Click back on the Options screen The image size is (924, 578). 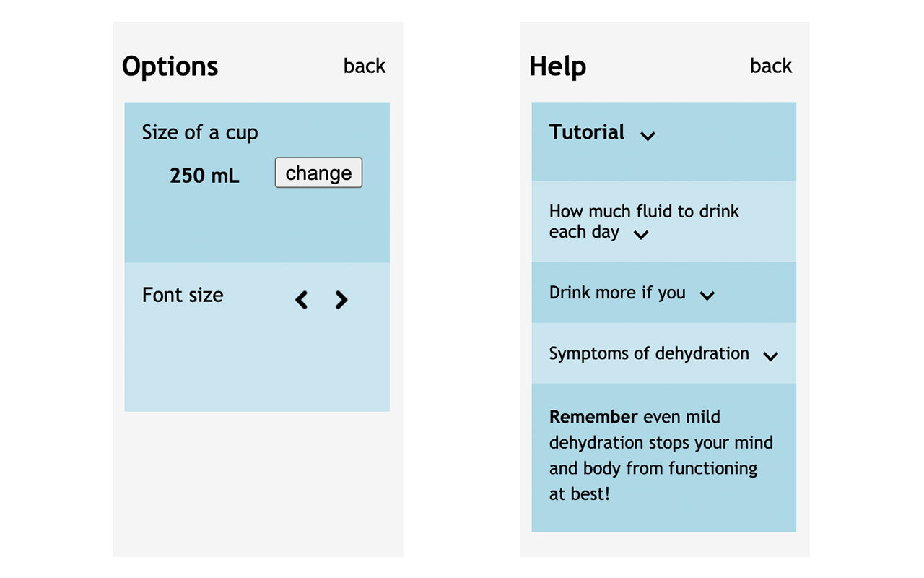coord(364,66)
